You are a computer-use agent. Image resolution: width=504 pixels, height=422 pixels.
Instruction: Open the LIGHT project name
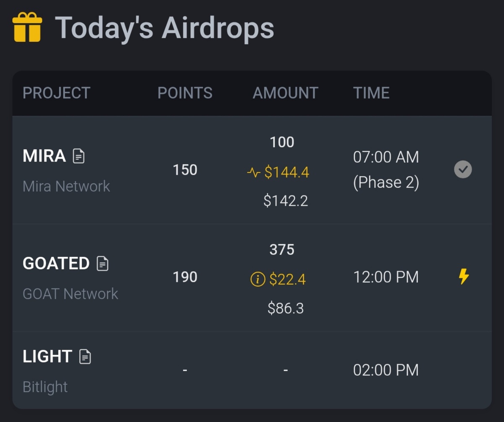point(47,356)
